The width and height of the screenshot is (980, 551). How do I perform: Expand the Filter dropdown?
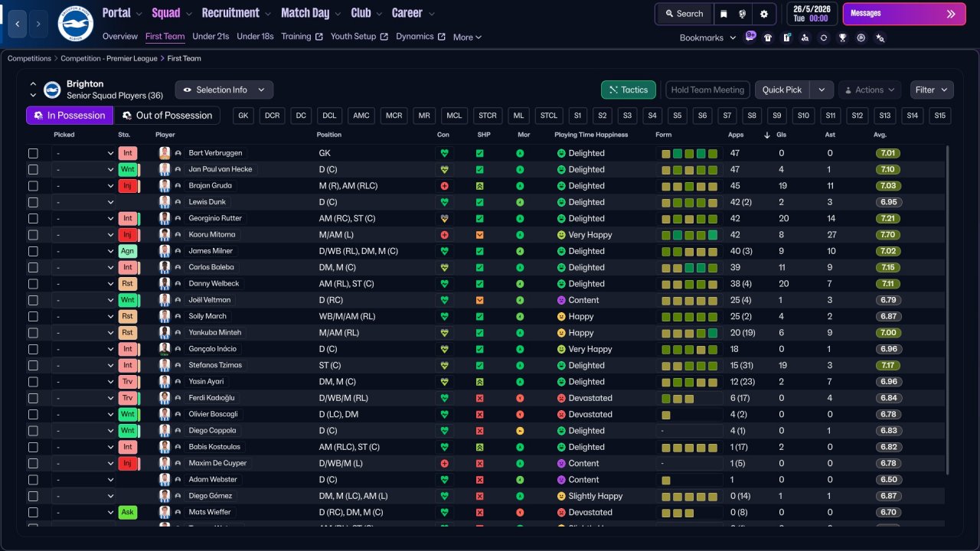pos(932,90)
